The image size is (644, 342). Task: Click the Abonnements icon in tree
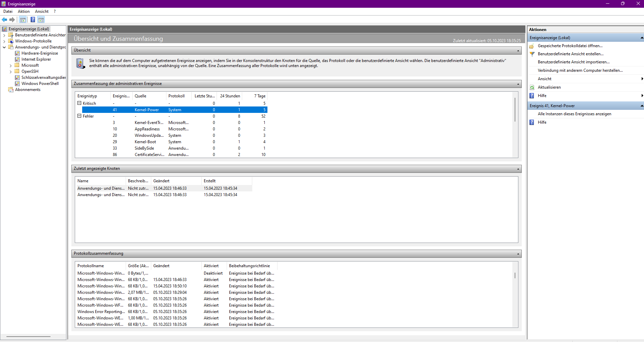tap(11, 90)
